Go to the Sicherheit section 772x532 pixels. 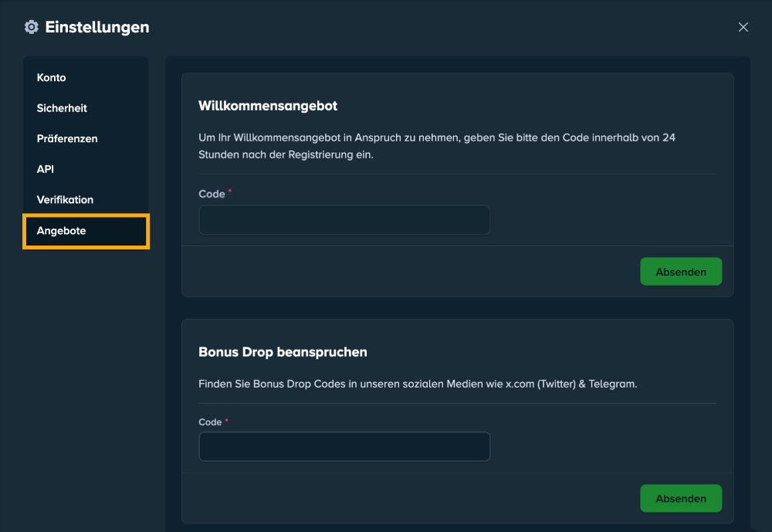(x=62, y=108)
